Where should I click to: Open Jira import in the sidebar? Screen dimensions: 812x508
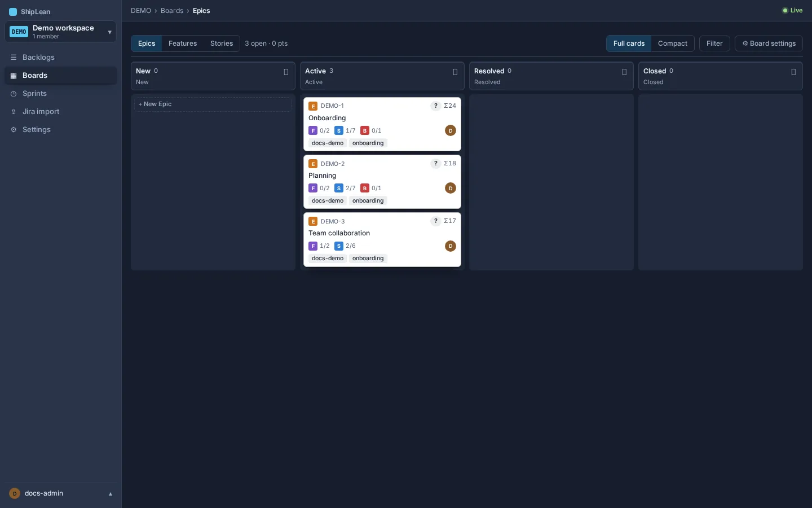[x=61, y=112]
